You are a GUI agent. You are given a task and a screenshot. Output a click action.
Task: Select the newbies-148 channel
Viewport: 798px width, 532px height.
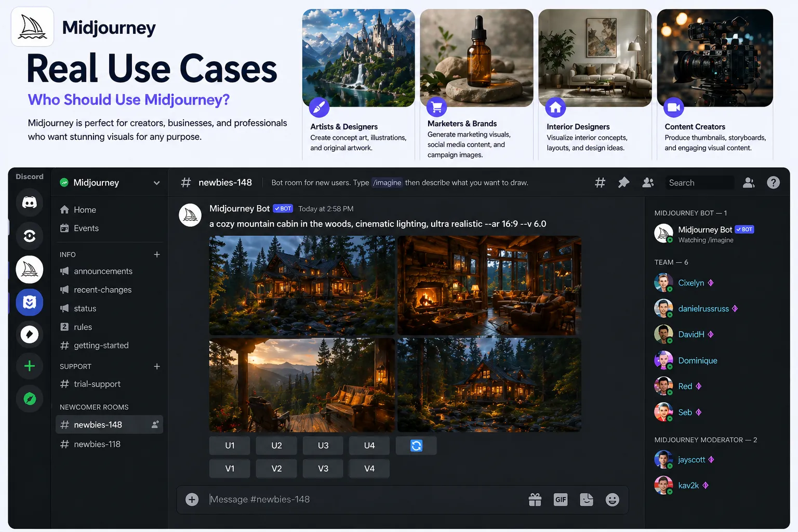(109, 424)
